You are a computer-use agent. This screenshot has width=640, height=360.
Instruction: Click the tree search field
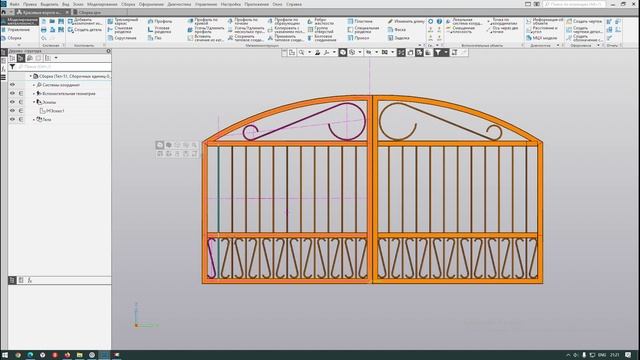[x=64, y=67]
